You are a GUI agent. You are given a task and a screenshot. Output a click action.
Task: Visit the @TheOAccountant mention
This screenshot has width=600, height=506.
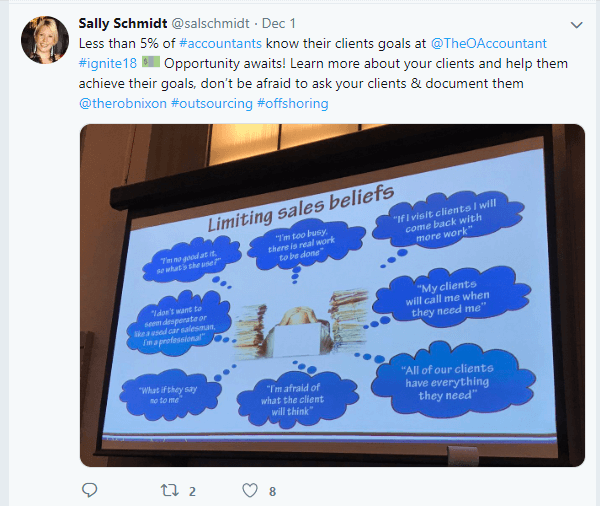489,43
